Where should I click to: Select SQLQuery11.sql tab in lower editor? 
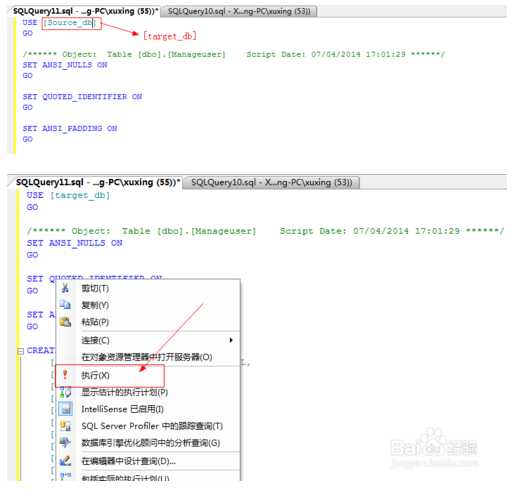tap(98, 182)
